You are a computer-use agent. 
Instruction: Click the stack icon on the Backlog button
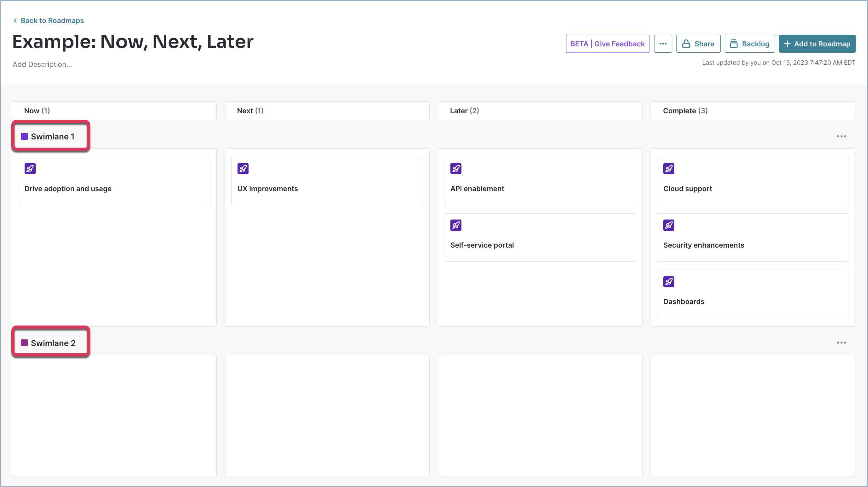point(734,44)
